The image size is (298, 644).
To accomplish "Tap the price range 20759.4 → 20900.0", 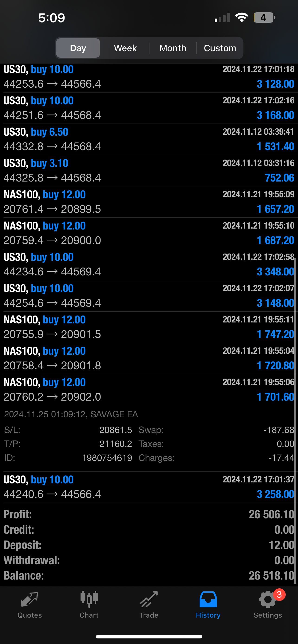I will coord(52,240).
